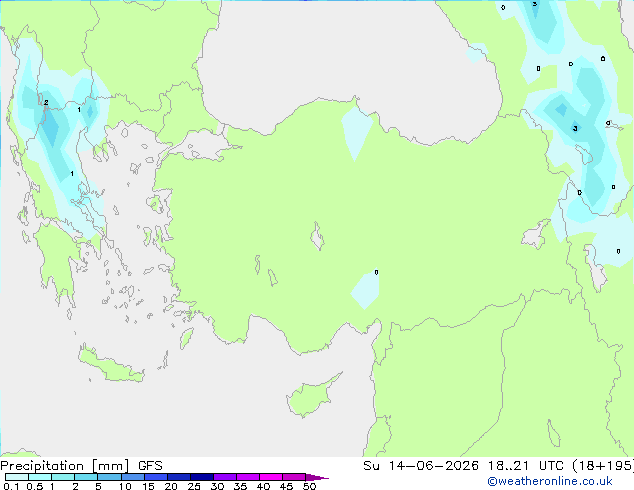Select the legend swatch between 0.5 and 1
The width and height of the screenshot is (634, 490).
tap(40, 477)
